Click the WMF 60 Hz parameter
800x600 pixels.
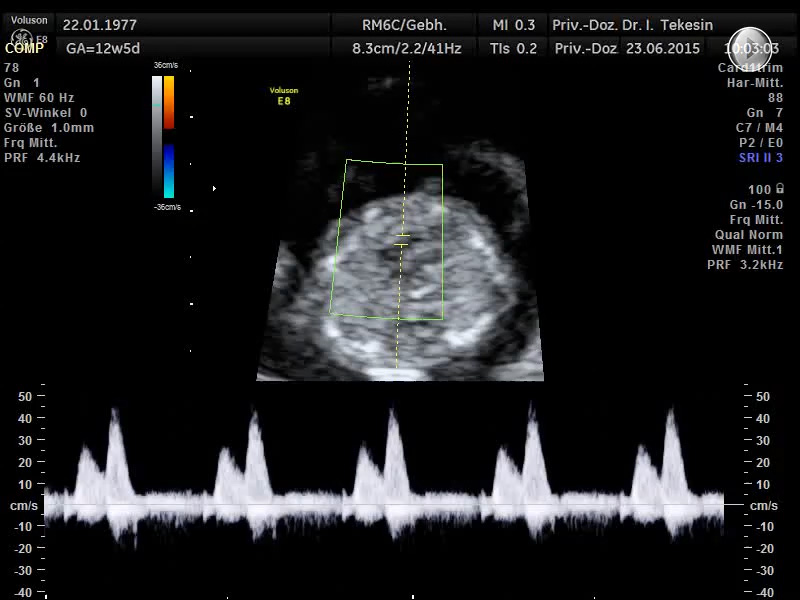tap(39, 98)
